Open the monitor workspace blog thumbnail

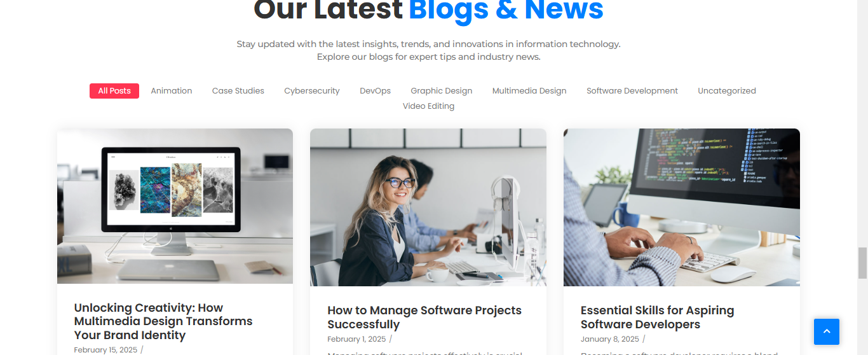click(x=175, y=206)
